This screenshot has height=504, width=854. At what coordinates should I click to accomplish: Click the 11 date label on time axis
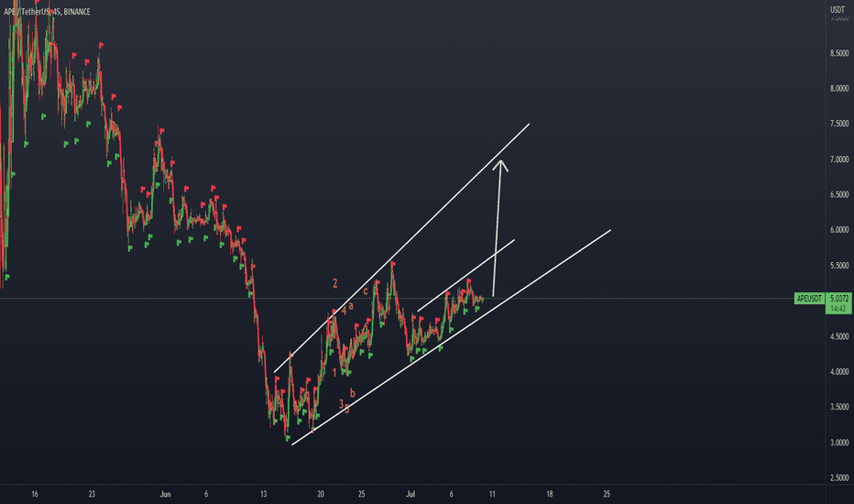pyautogui.click(x=492, y=494)
